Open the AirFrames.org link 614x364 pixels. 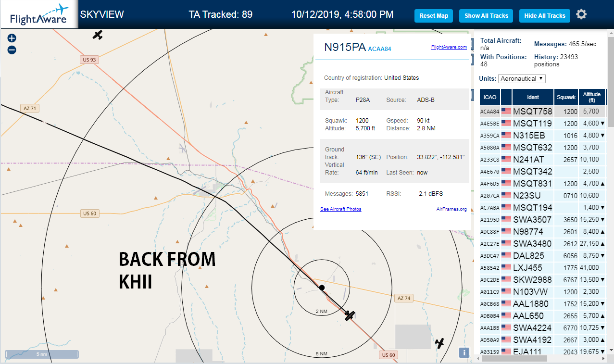[x=451, y=209]
